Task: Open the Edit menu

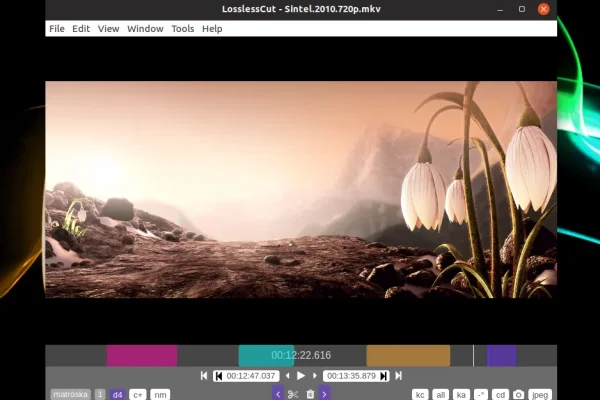Action: coord(81,29)
